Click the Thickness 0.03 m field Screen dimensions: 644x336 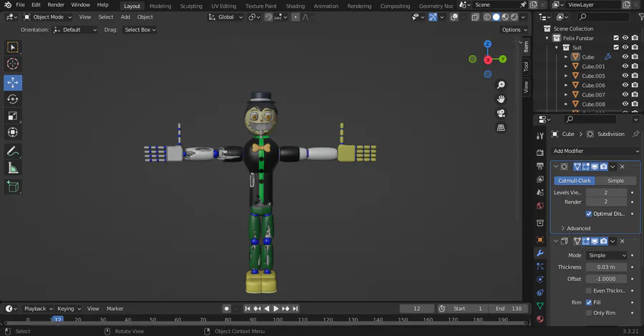tap(606, 267)
